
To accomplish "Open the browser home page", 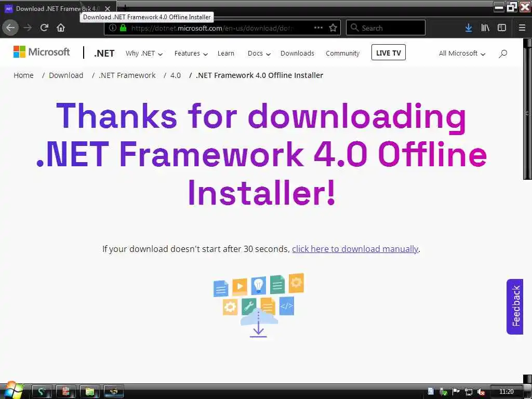I will (61, 28).
